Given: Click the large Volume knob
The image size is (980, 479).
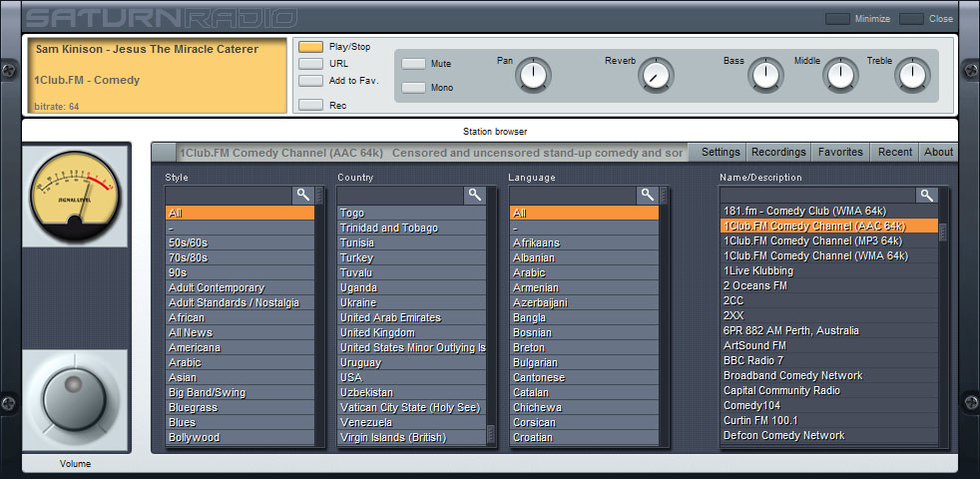Looking at the screenshot, I should click(x=76, y=396).
